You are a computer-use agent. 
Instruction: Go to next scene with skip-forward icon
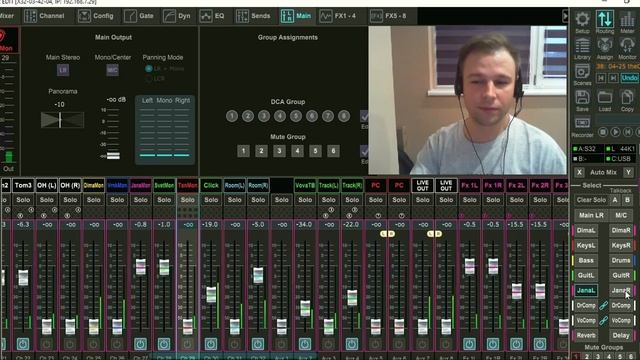613,78
